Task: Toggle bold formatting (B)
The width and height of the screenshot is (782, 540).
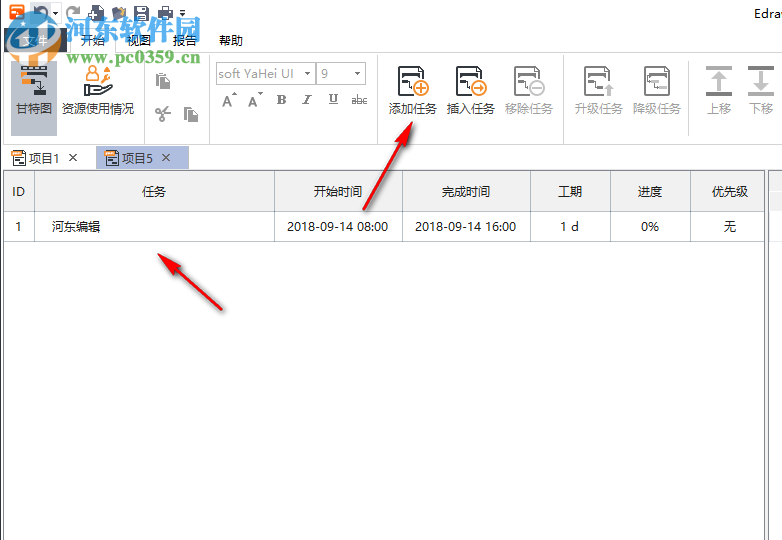Action: click(x=281, y=100)
